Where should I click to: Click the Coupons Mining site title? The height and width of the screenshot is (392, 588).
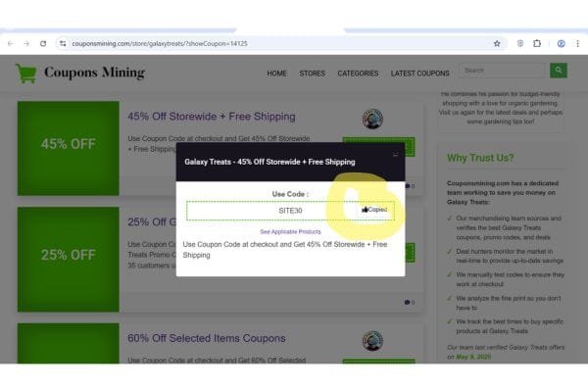pyautogui.click(x=94, y=73)
